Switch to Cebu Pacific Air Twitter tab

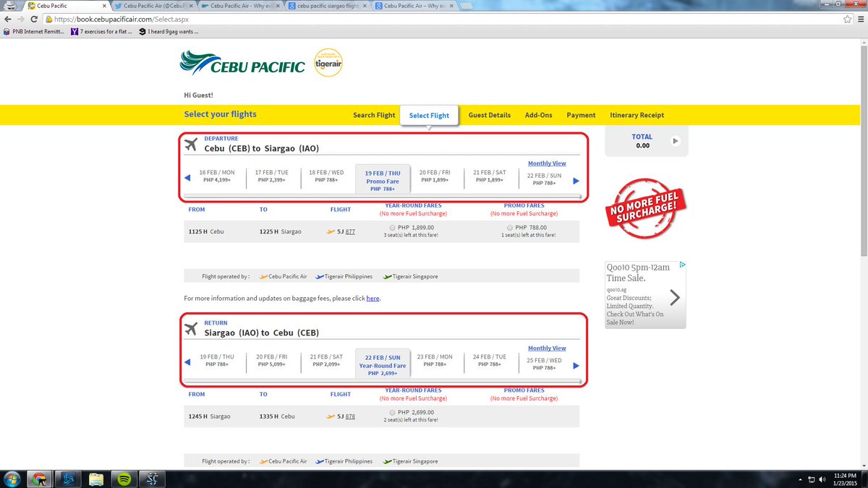point(153,6)
